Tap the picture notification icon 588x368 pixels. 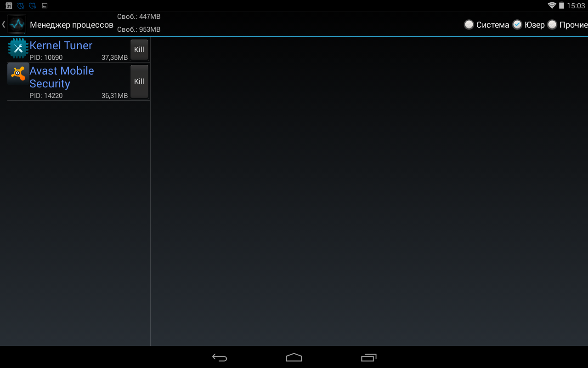45,6
